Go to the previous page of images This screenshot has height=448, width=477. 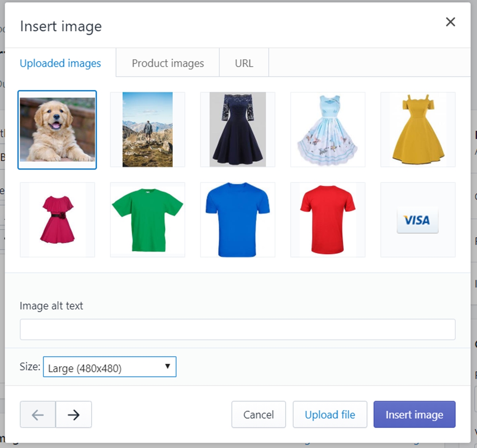[38, 415]
